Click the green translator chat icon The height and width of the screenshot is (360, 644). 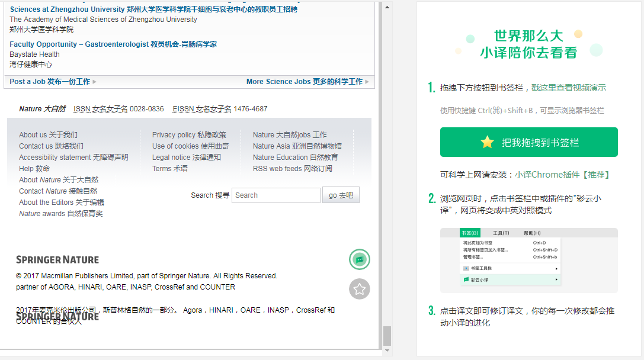[x=360, y=259]
